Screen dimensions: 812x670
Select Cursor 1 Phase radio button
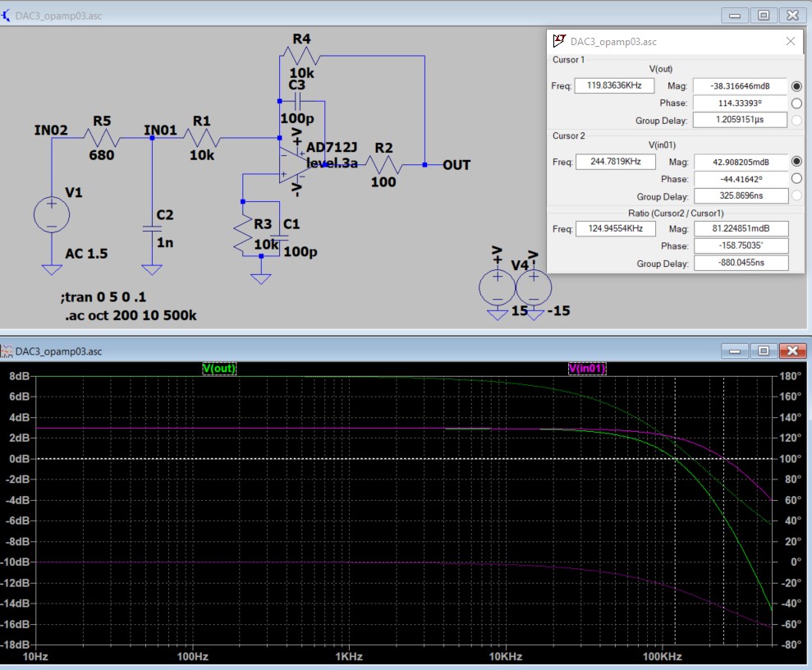click(796, 103)
